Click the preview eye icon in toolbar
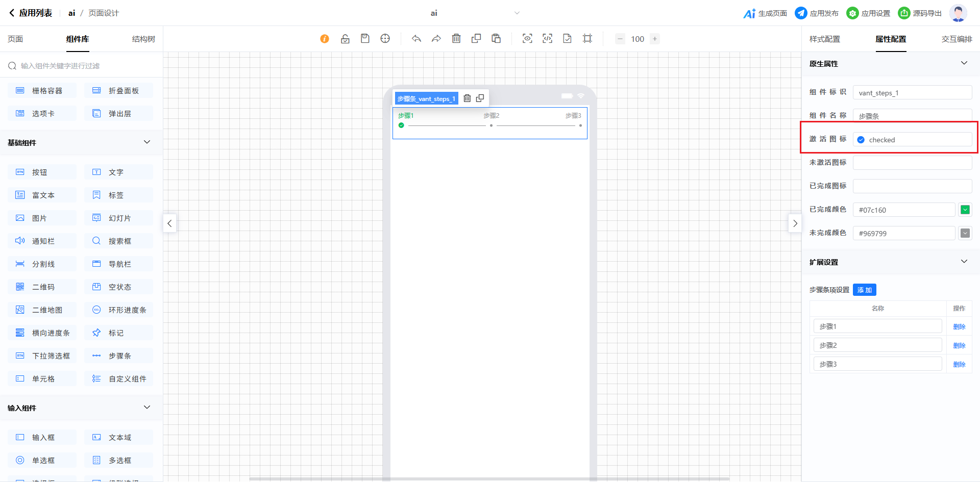The width and height of the screenshot is (980, 482). point(527,39)
